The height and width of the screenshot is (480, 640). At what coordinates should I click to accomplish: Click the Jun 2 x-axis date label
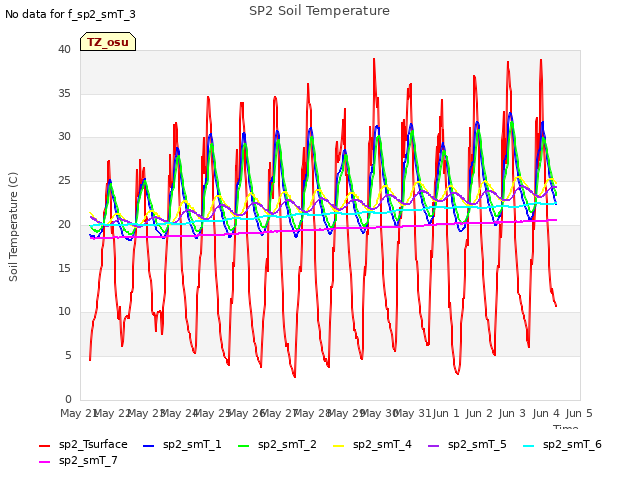point(479,413)
